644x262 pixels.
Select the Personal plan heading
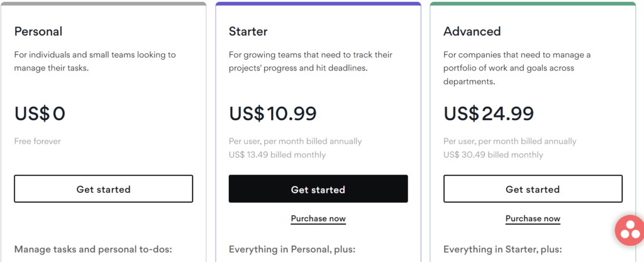tap(38, 31)
